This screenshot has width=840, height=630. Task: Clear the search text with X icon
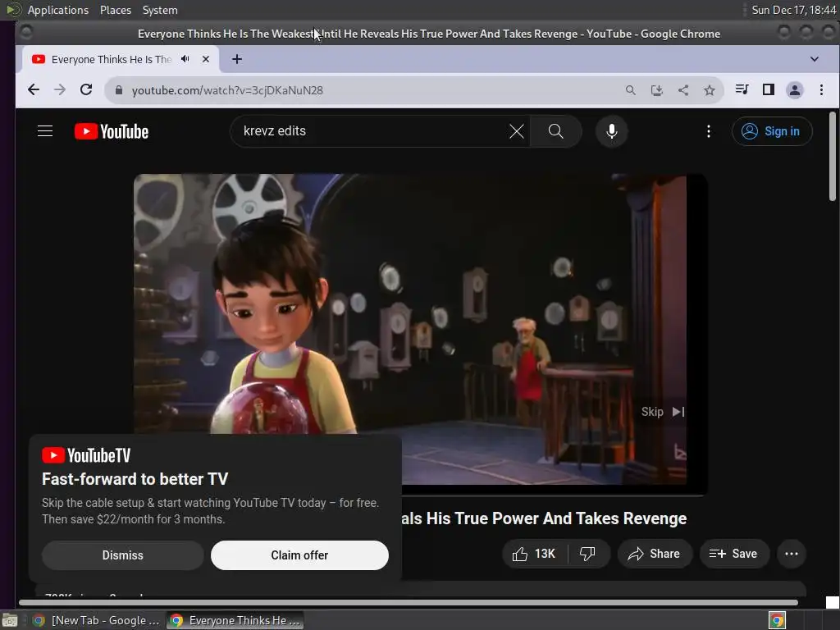517,131
